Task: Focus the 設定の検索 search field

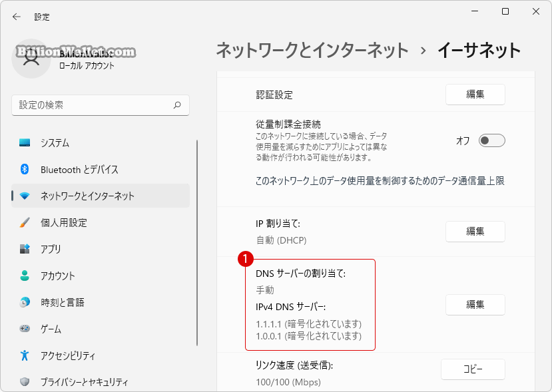Action: pyautogui.click(x=101, y=105)
